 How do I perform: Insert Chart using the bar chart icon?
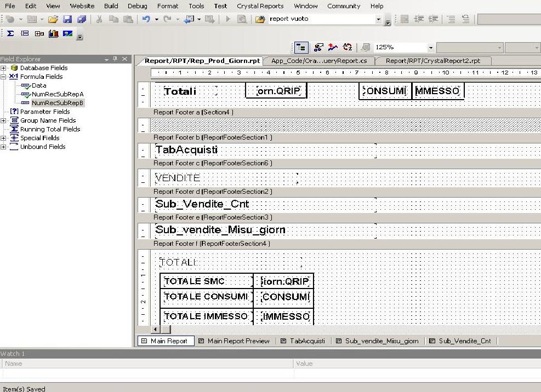(x=54, y=33)
